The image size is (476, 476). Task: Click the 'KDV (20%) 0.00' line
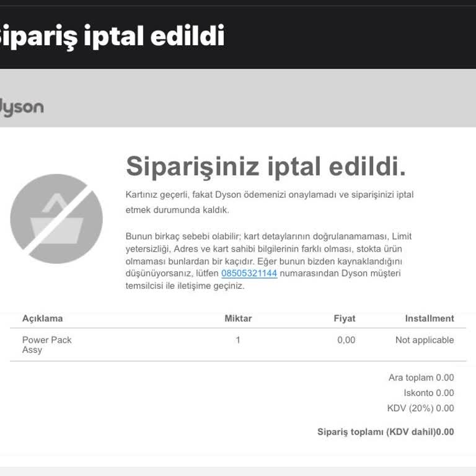[x=420, y=408]
